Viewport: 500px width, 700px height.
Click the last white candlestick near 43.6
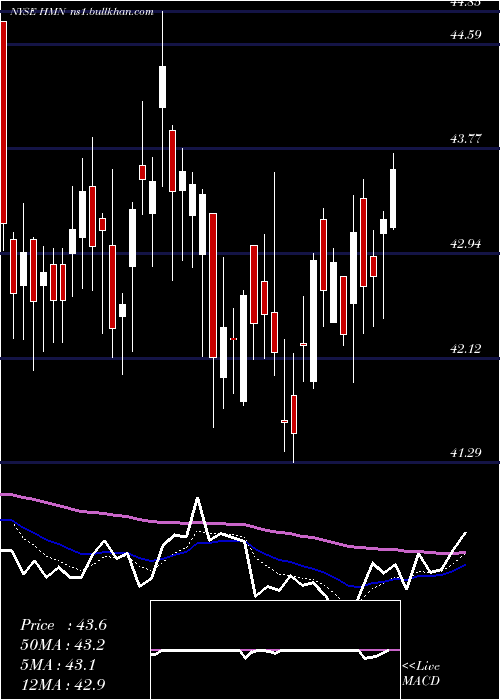pyautogui.click(x=393, y=199)
